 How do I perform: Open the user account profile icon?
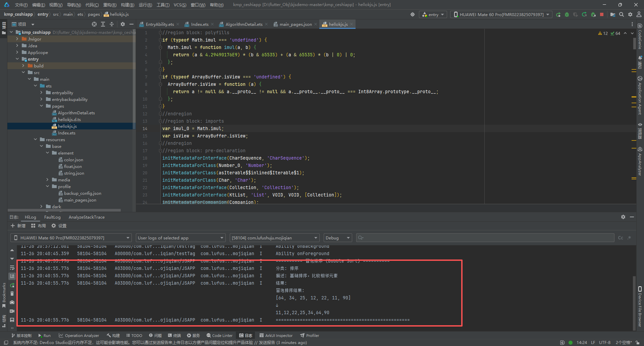pos(639,14)
